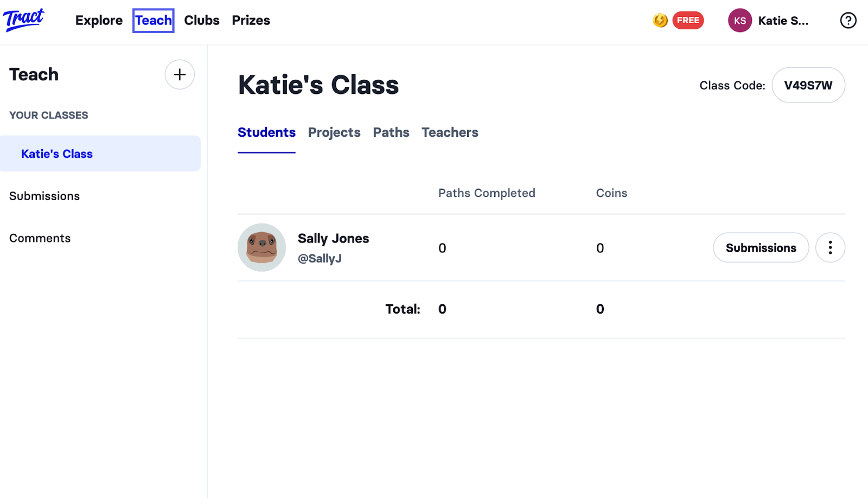Go to Explore in top navigation
The width and height of the screenshot is (868, 498).
pyautogui.click(x=99, y=21)
